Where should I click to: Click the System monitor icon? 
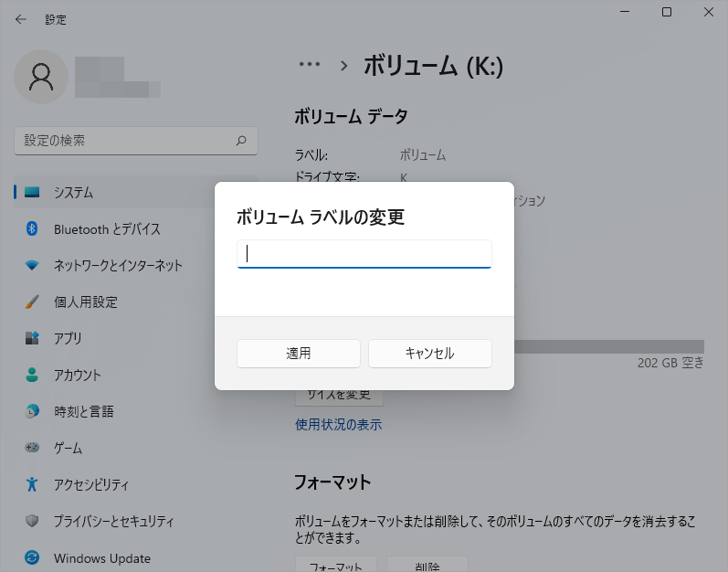click(x=32, y=192)
